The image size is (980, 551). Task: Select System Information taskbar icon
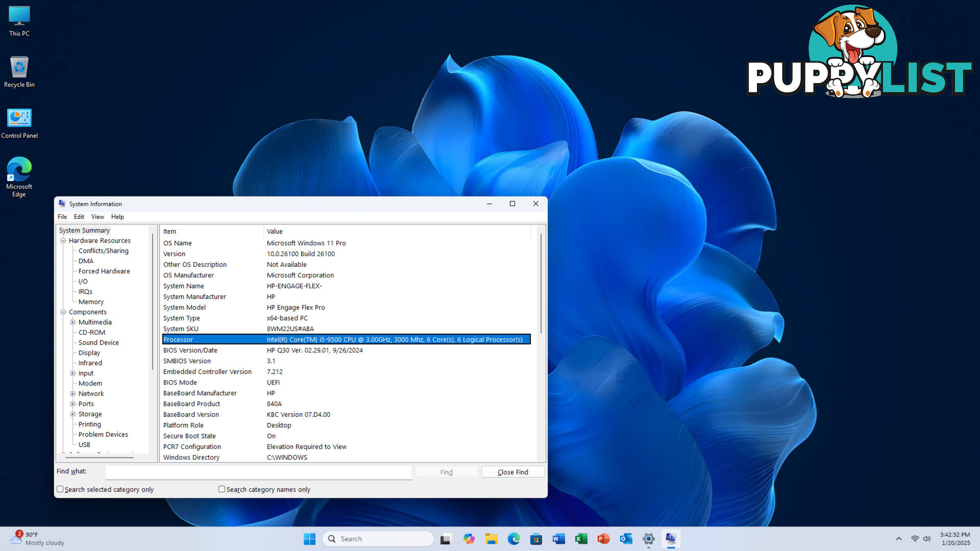pyautogui.click(x=671, y=539)
